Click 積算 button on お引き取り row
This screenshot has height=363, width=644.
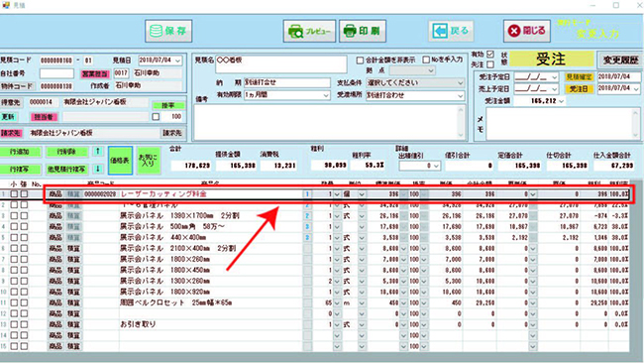click(73, 324)
